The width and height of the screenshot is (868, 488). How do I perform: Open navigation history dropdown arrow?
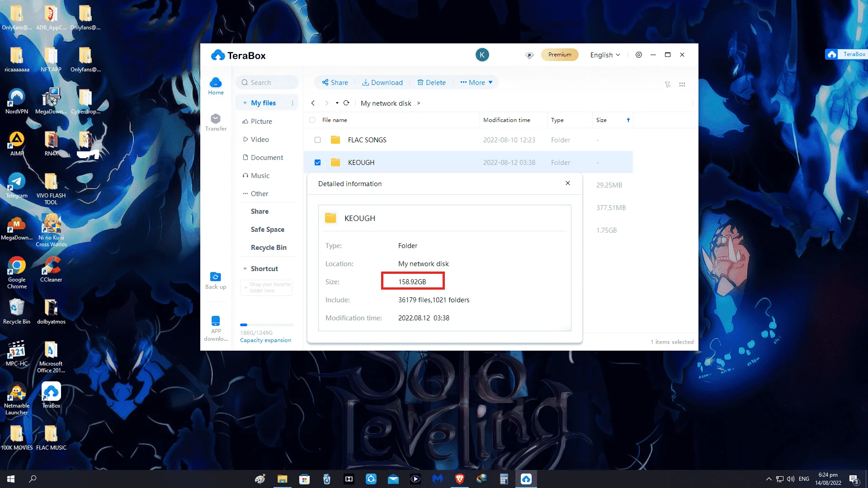tap(337, 103)
